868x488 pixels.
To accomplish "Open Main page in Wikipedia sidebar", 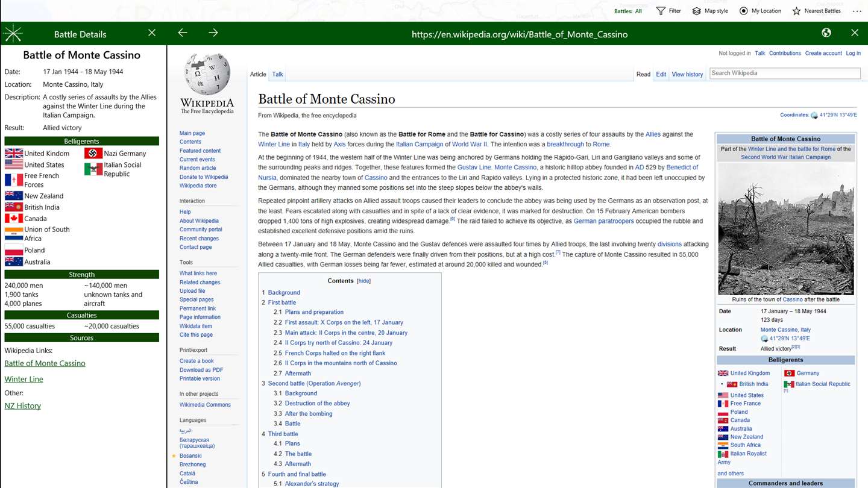I will point(192,133).
